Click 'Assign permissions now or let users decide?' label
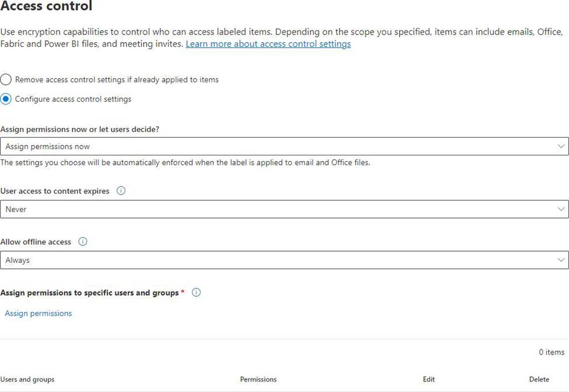The width and height of the screenshot is (569, 392). coord(80,129)
